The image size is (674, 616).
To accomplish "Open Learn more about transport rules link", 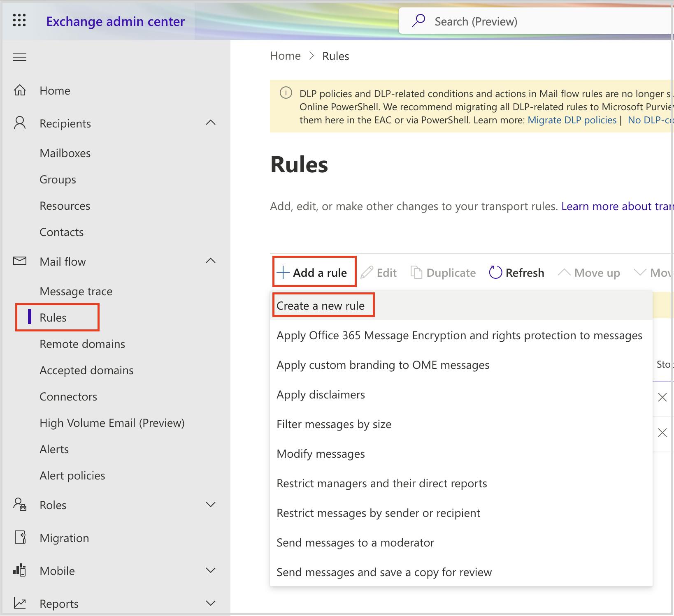I will pyautogui.click(x=617, y=206).
